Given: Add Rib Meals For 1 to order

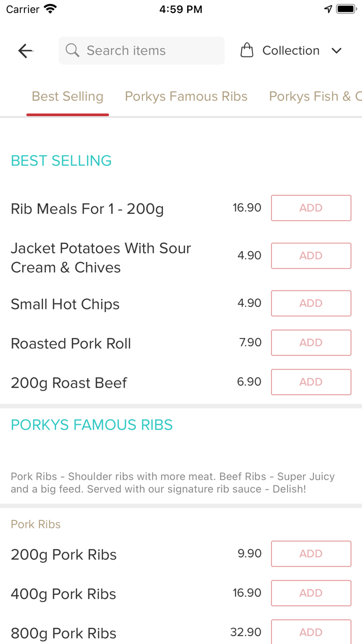Looking at the screenshot, I should point(311,208).
